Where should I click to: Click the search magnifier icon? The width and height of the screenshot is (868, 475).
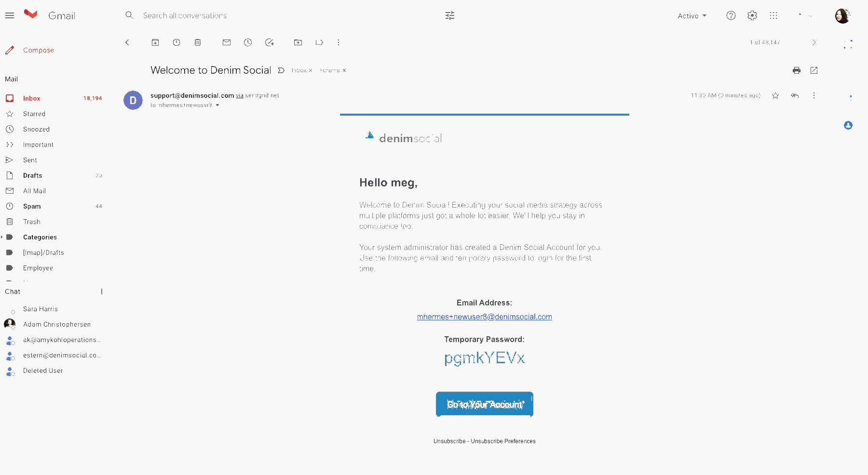(129, 15)
